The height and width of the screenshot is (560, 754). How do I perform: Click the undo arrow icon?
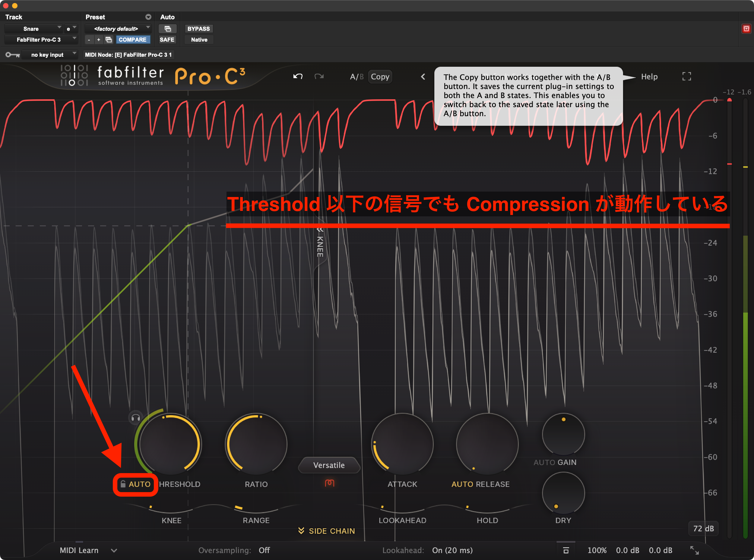[x=298, y=77]
